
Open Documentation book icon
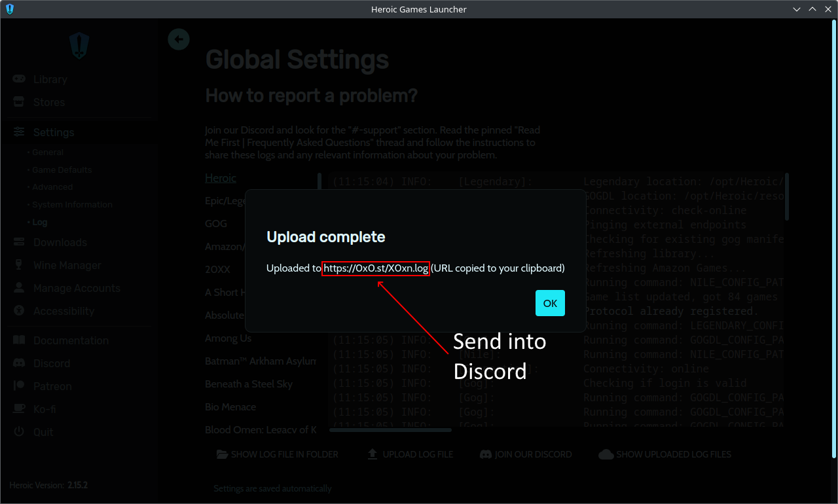(x=20, y=340)
